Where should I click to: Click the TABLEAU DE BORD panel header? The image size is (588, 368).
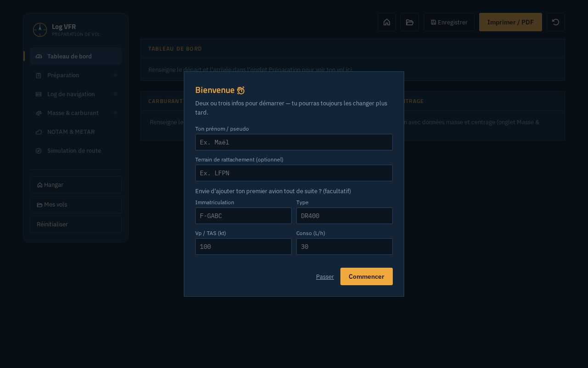click(353, 49)
